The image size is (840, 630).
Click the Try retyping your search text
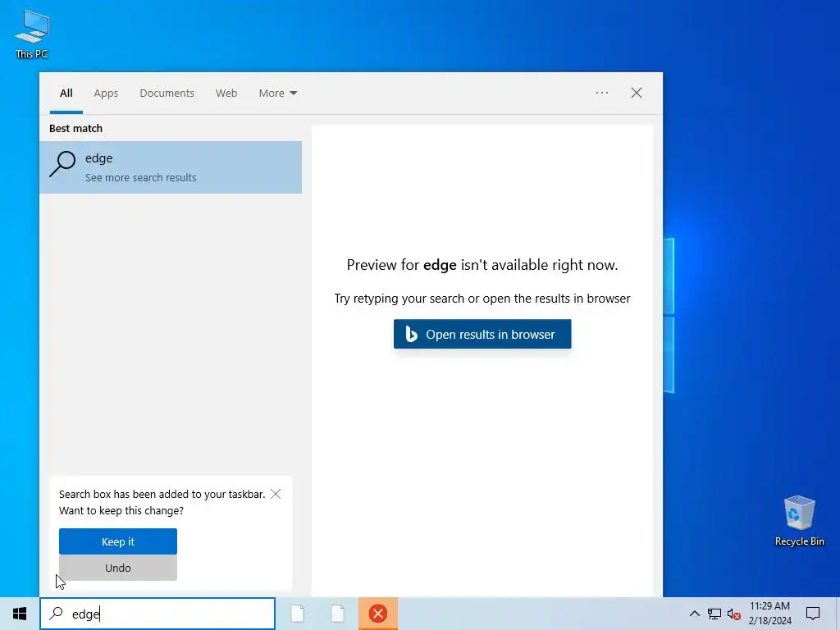tap(482, 299)
